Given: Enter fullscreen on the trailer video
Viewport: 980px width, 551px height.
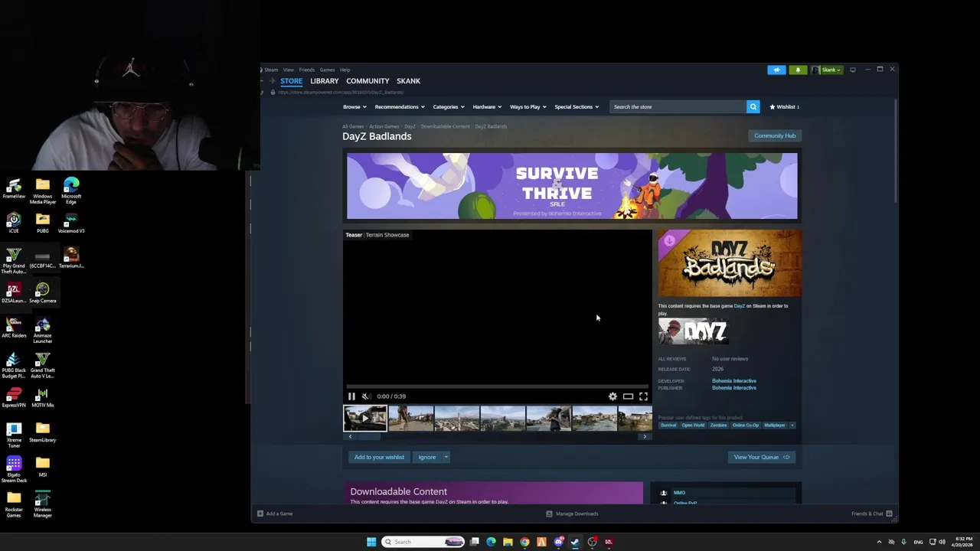Looking at the screenshot, I should 643,396.
